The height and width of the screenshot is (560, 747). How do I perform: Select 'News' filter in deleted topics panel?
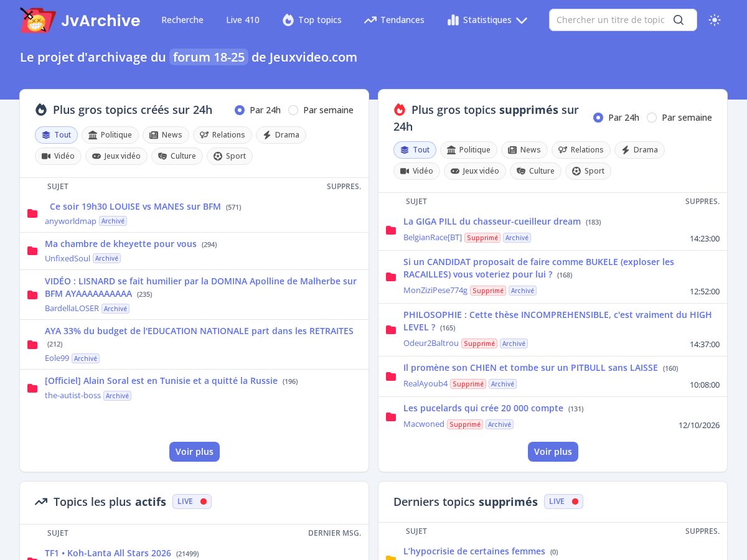(x=524, y=150)
